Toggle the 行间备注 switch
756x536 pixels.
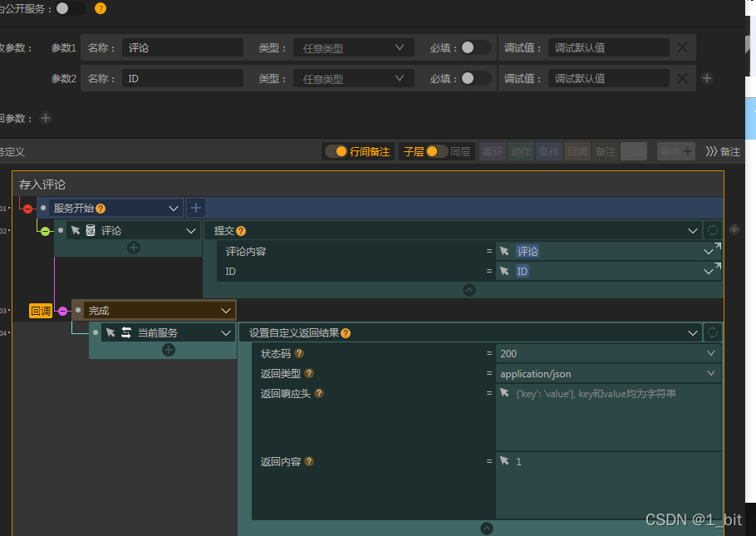(336, 151)
